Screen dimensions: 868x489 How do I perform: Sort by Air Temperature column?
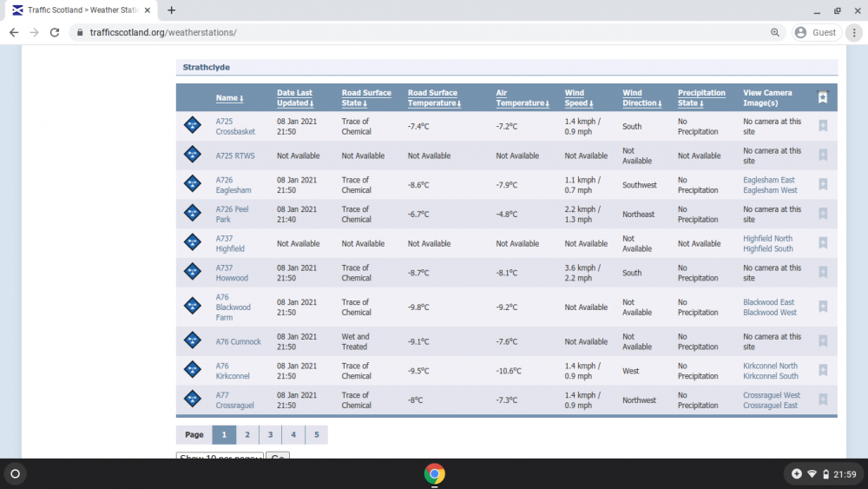[523, 98]
